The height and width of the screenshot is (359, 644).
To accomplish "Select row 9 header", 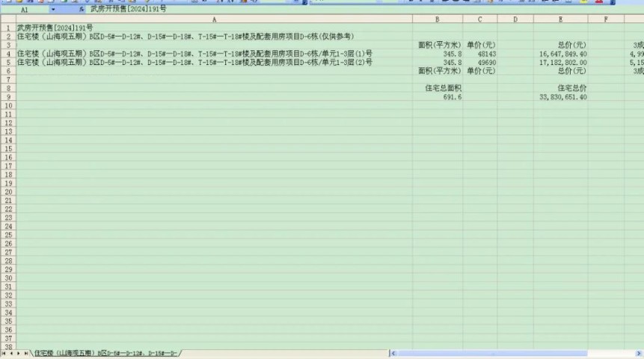I will 8,97.
